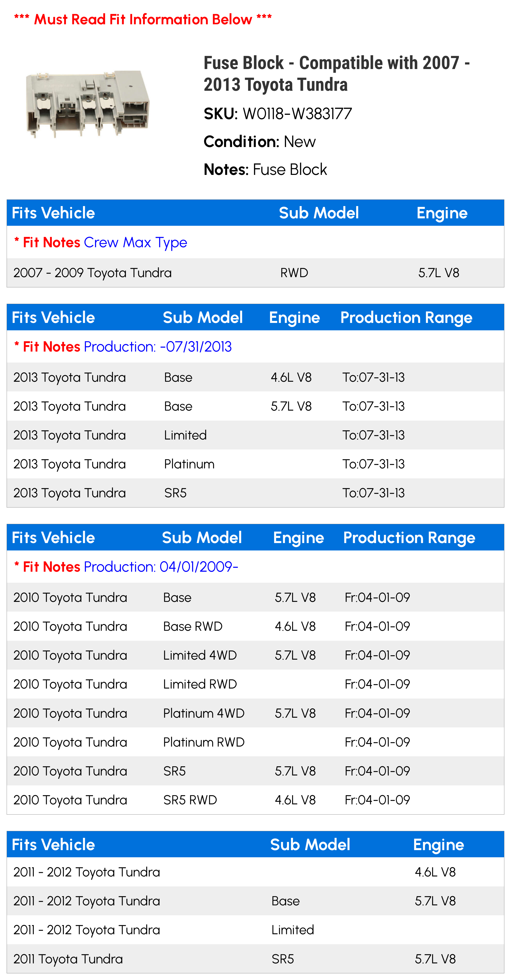This screenshot has height=980, width=511.
Task: Click the '2011 Toyota Tundra' SR5 row
Action: click(x=255, y=959)
